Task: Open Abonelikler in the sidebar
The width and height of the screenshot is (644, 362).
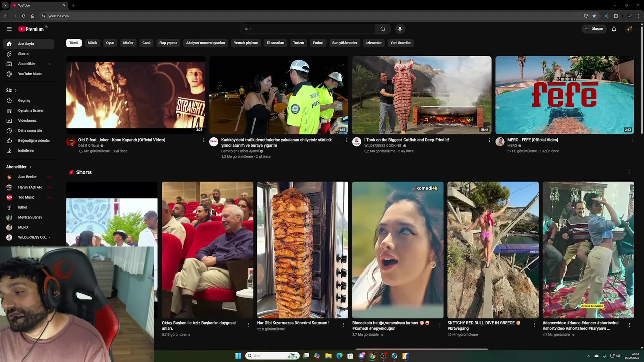Action: point(29,64)
